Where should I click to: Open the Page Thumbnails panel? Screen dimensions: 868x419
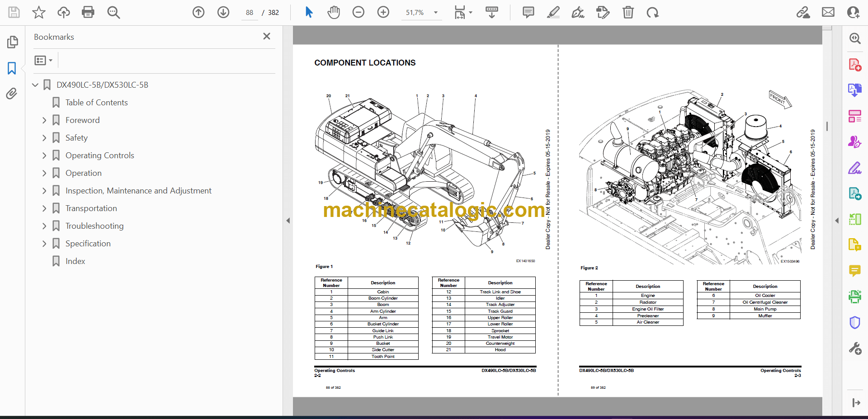12,42
